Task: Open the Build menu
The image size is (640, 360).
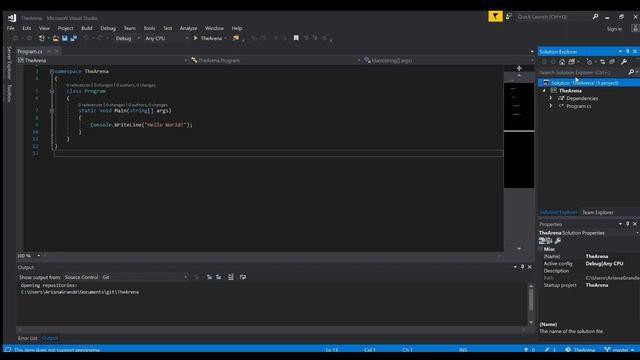Action: [x=87, y=28]
